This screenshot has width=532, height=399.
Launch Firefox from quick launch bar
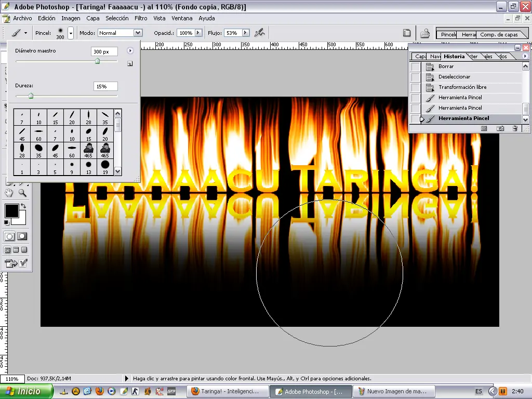click(99, 391)
